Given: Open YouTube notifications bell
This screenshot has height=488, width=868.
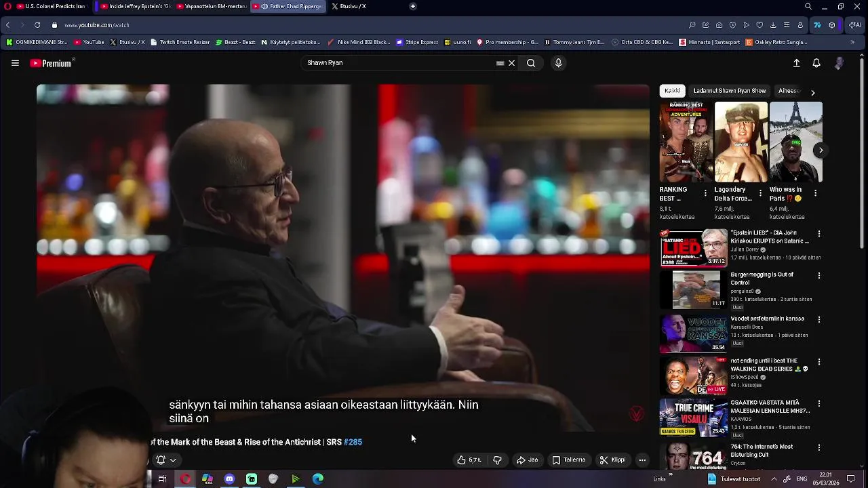Looking at the screenshot, I should (x=816, y=63).
